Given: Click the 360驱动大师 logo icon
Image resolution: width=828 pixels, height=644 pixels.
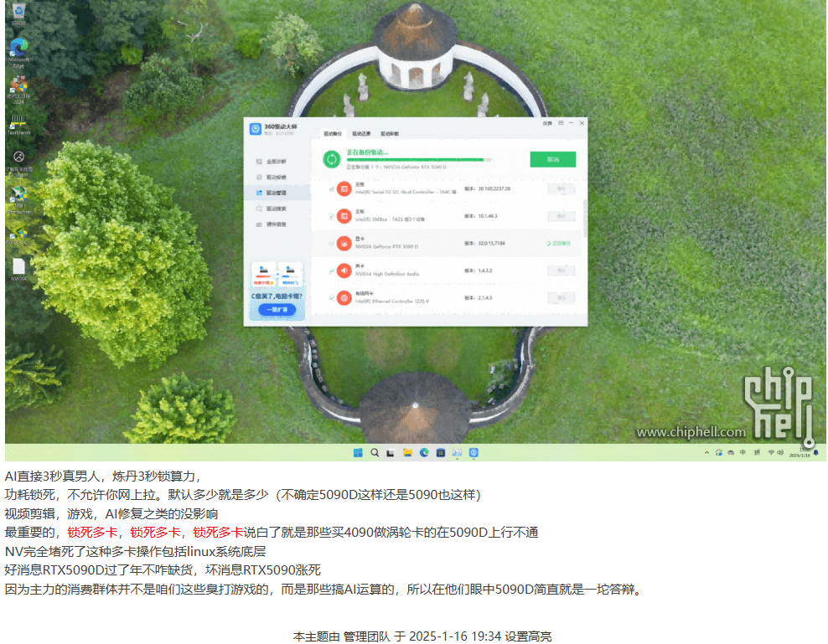Looking at the screenshot, I should click(255, 126).
